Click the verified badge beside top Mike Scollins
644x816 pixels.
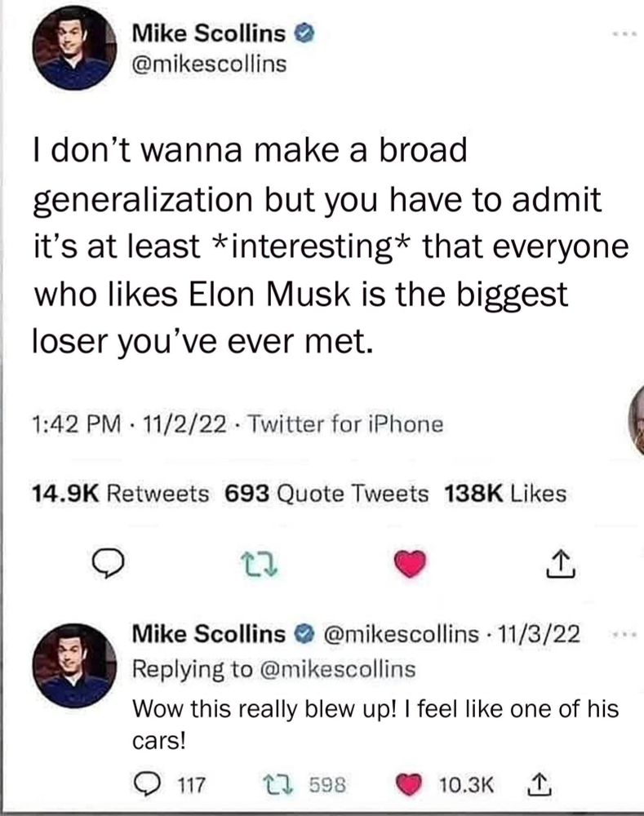pyautogui.click(x=299, y=35)
